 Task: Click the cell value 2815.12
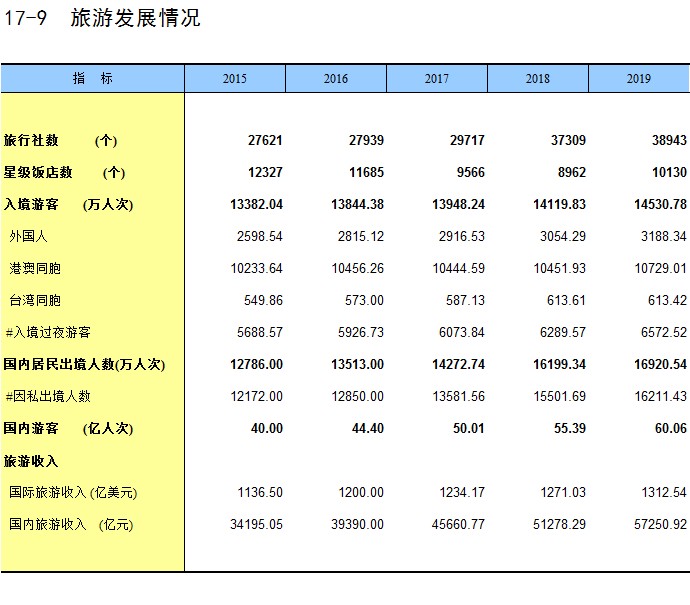(x=361, y=236)
